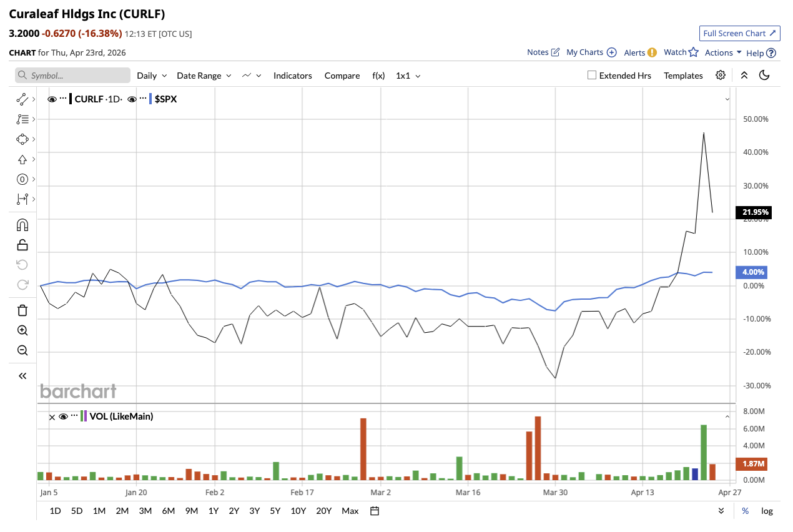Screen dimensions: 793x532
Task: Select the 1Y time range
Action: pos(214,511)
